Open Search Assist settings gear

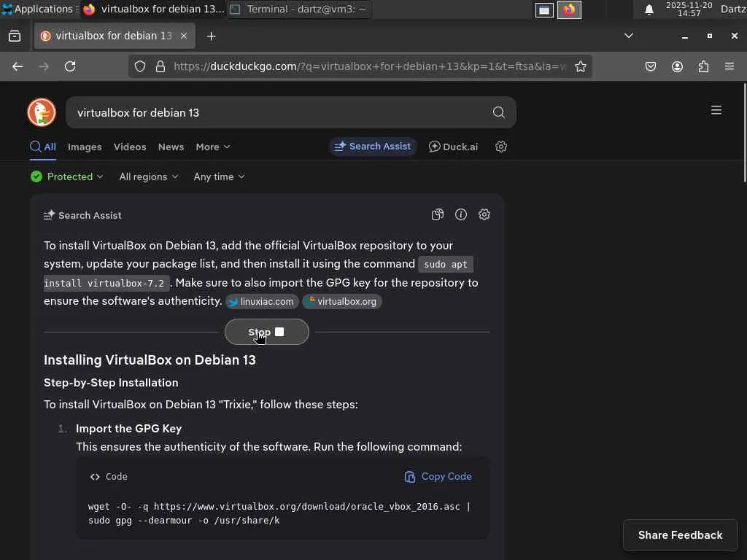(484, 215)
